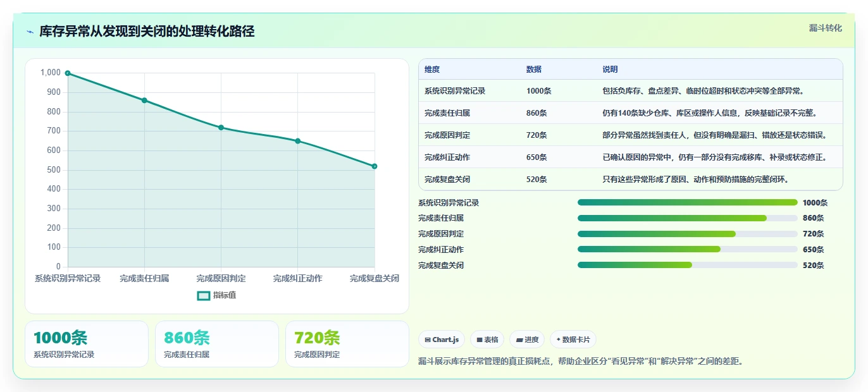Screen dimensions: 868x392
Task: Click the 860条 value in the table
Action: pos(536,113)
